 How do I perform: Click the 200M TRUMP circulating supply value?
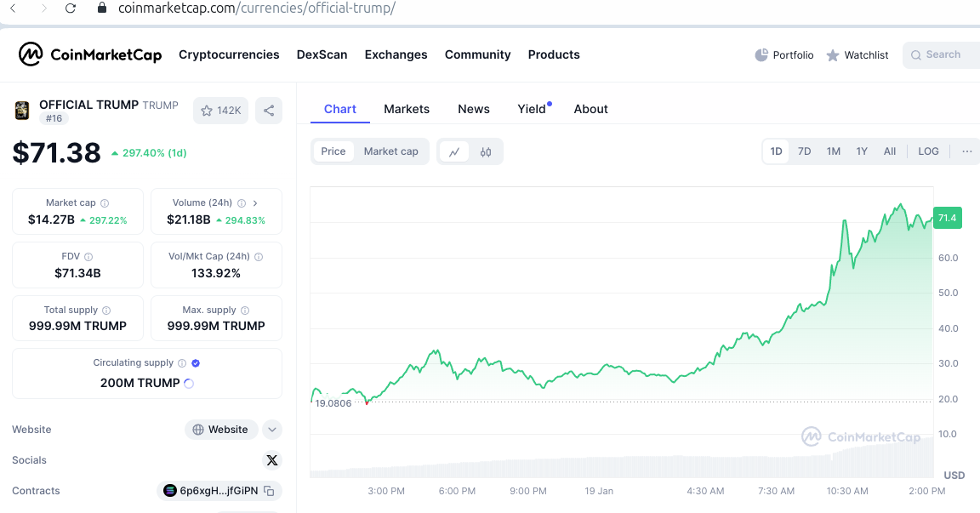tap(140, 383)
